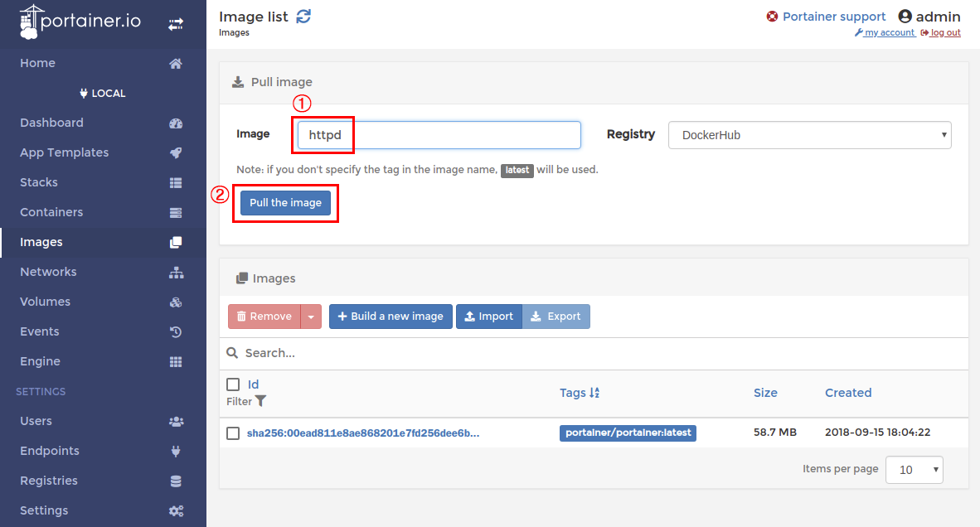Click the refresh icon beside Image list

pos(303,17)
